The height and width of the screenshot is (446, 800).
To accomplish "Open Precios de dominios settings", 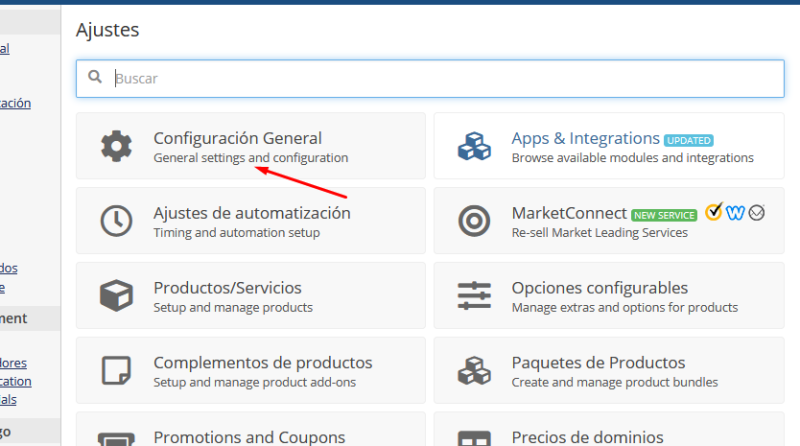I will [x=587, y=436].
